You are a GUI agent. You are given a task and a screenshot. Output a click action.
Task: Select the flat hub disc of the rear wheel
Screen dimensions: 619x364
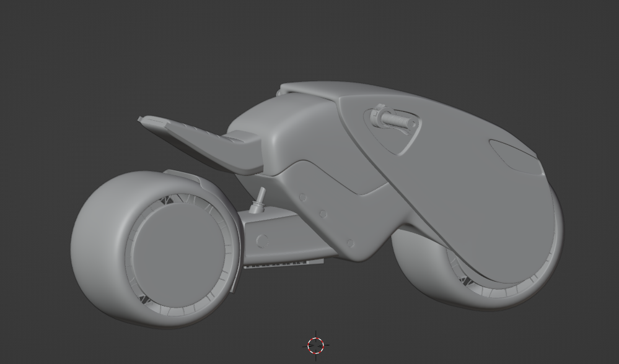pyautogui.click(x=178, y=255)
